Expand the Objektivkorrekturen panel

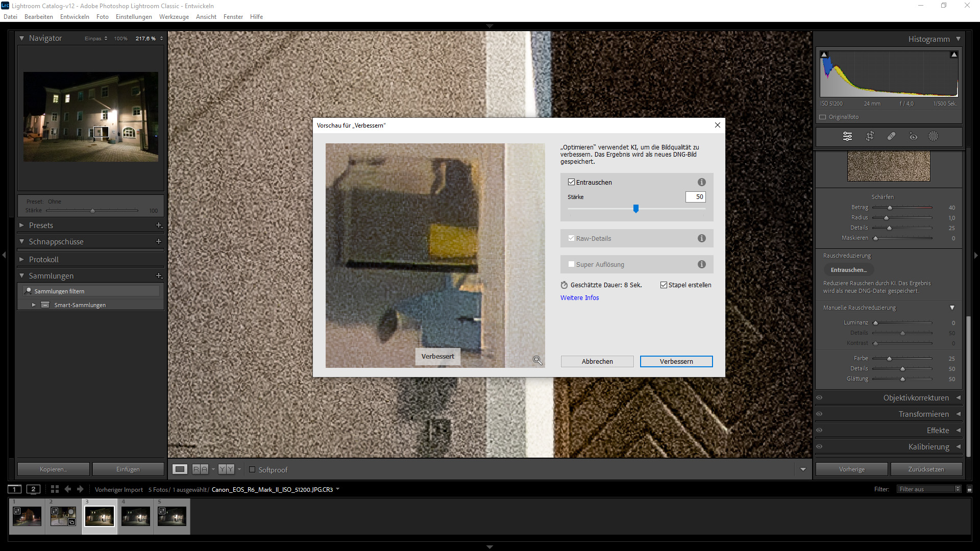[916, 398]
